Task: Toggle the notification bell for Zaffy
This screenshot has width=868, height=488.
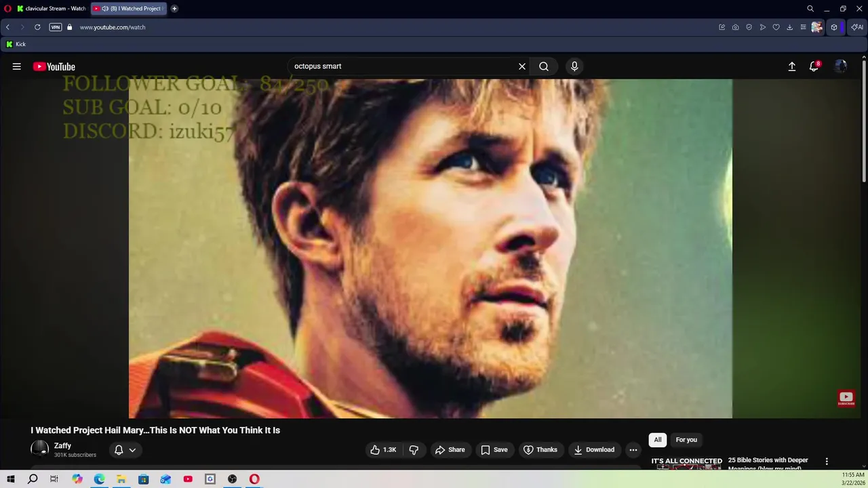Action: coord(119,449)
